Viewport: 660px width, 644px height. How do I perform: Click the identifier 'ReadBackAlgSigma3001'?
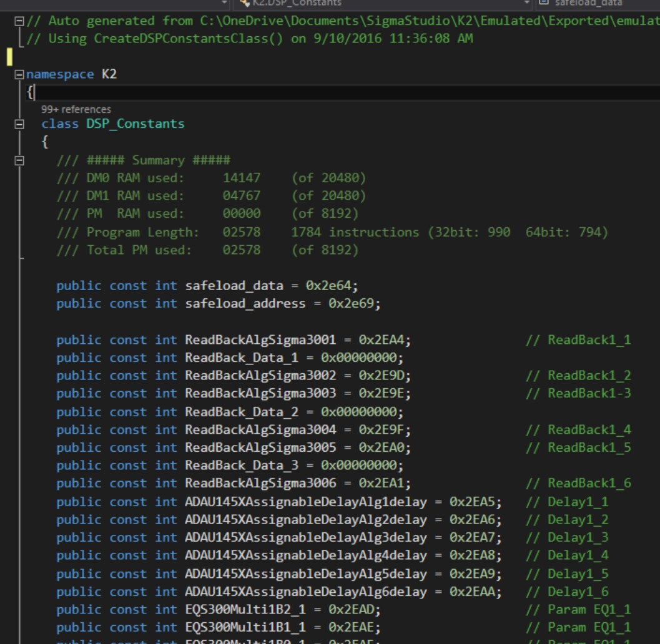click(260, 340)
